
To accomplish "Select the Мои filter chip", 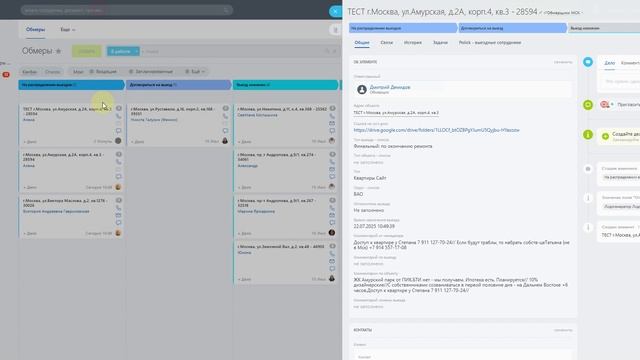I will pos(78,71).
